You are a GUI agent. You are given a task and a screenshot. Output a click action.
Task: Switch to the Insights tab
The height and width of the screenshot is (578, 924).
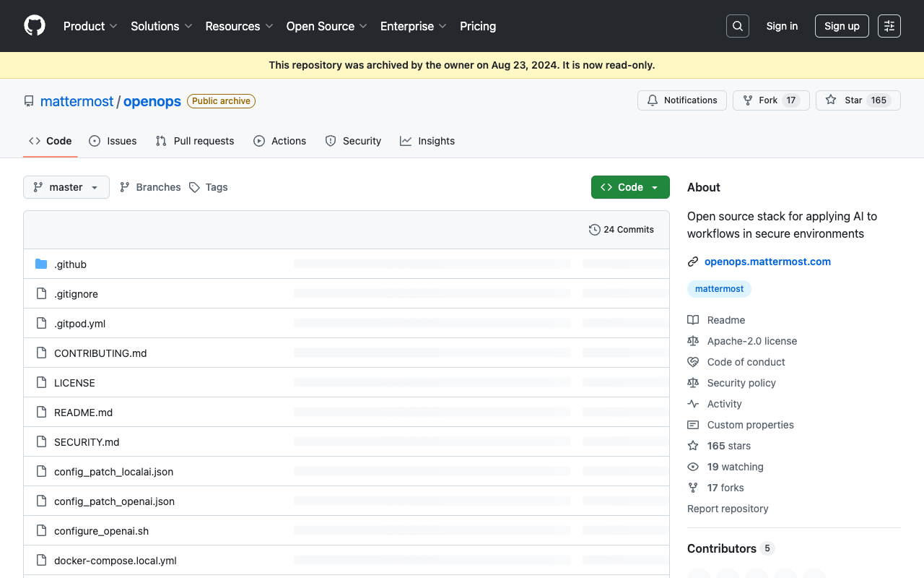coord(427,141)
